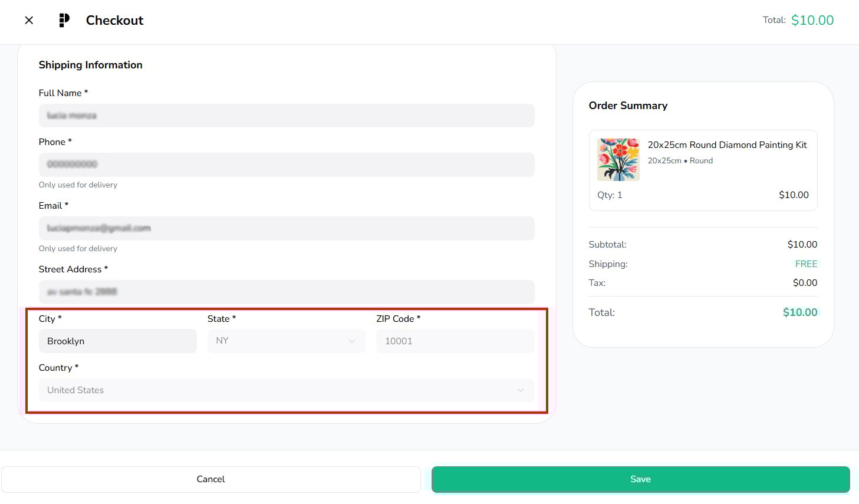
Task: Select the Email input field
Action: [x=287, y=228]
